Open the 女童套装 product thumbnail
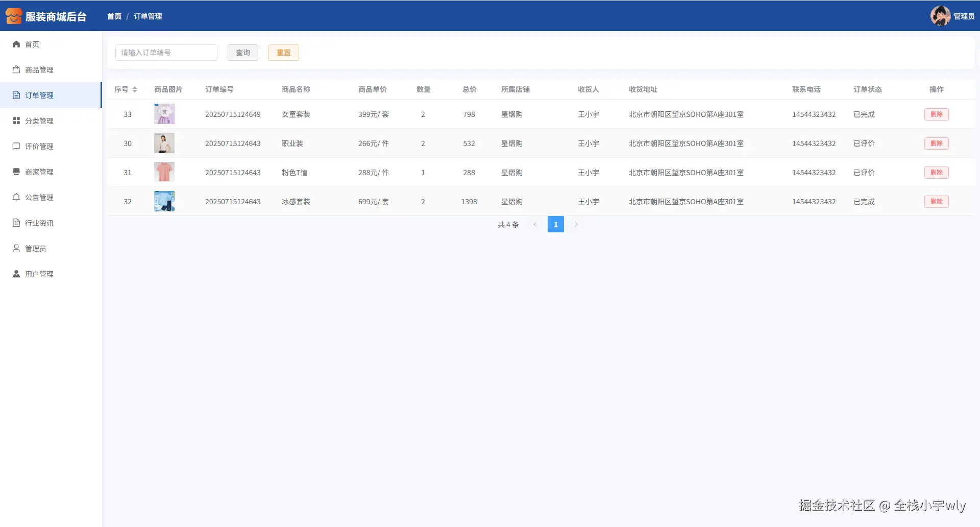Screen dimensions: 980x527 (164, 114)
